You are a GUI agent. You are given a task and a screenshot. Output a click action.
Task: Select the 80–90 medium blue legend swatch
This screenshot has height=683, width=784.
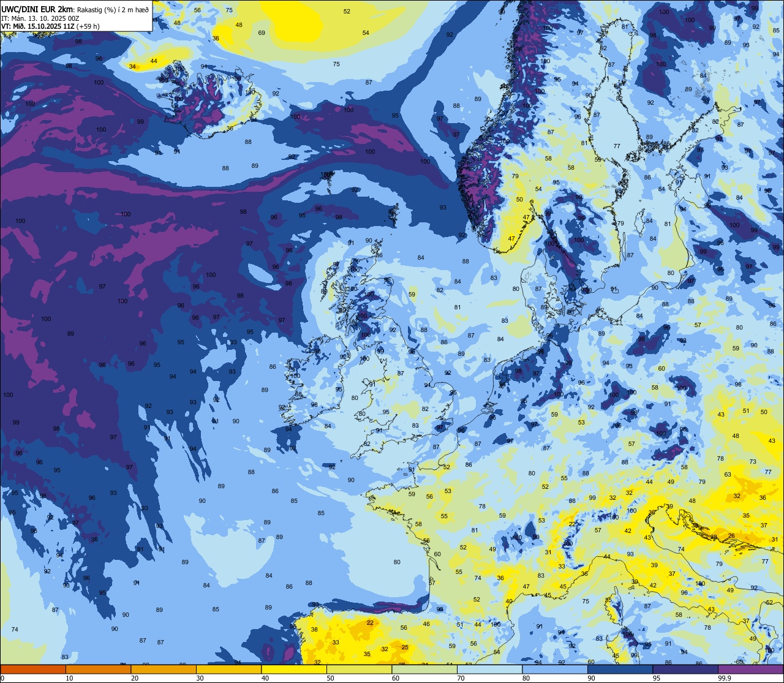coord(555,669)
